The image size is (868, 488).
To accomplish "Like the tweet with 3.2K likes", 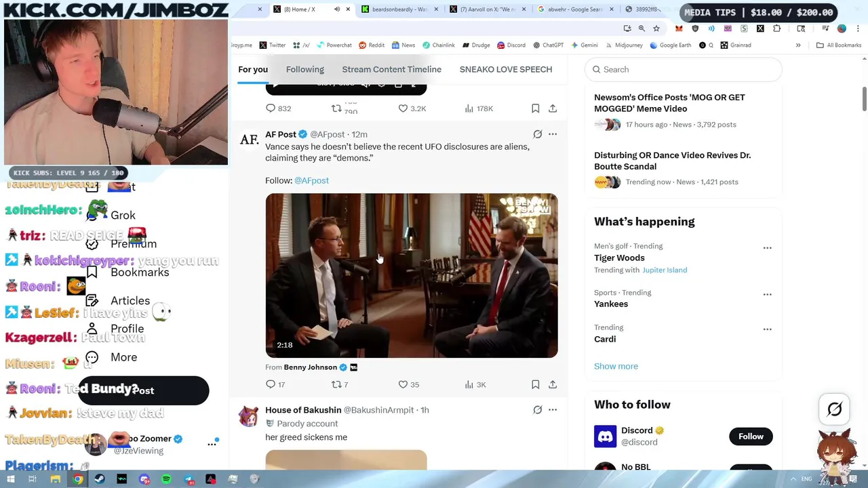I will pos(403,108).
